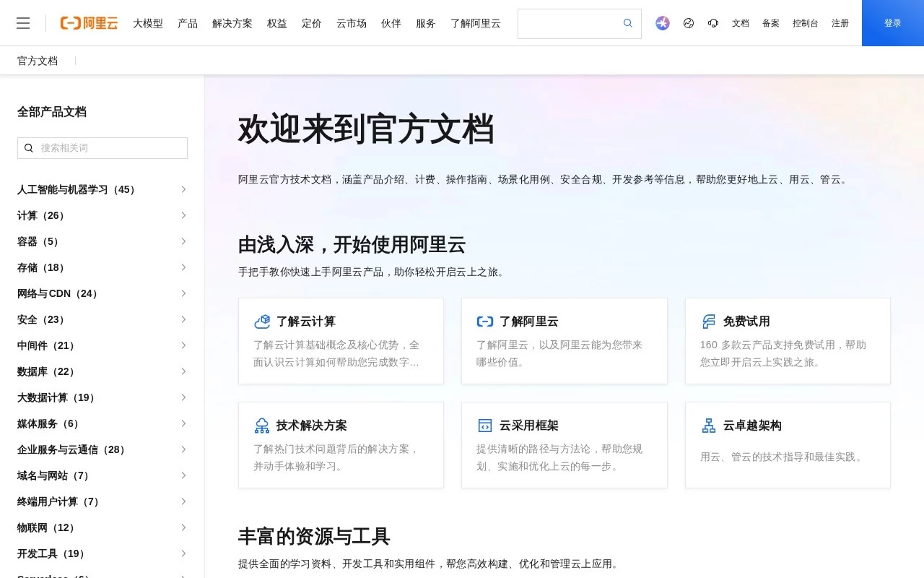Click the 注册 register link
This screenshot has height=578, width=924.
pyautogui.click(x=840, y=23)
